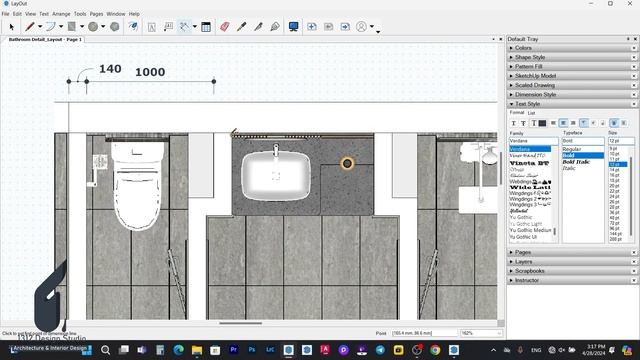Add a new page
The width and height of the screenshot is (640, 360).
pyautogui.click(x=312, y=27)
